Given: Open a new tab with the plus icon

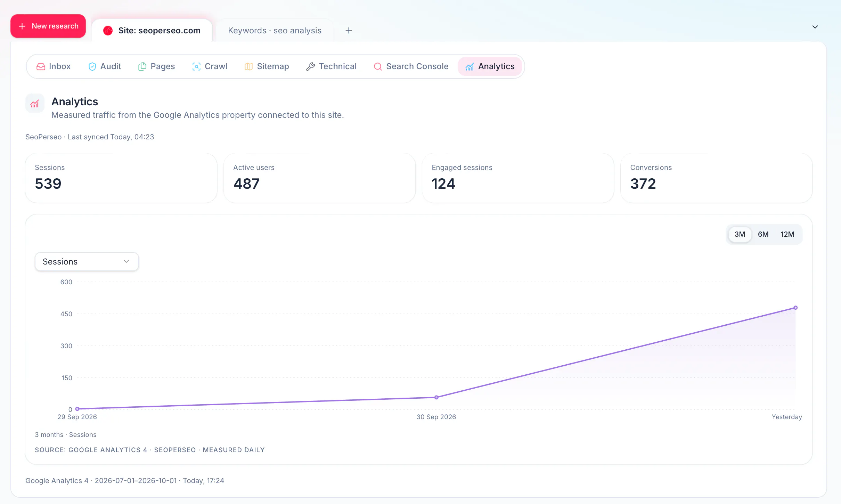Looking at the screenshot, I should [349, 31].
